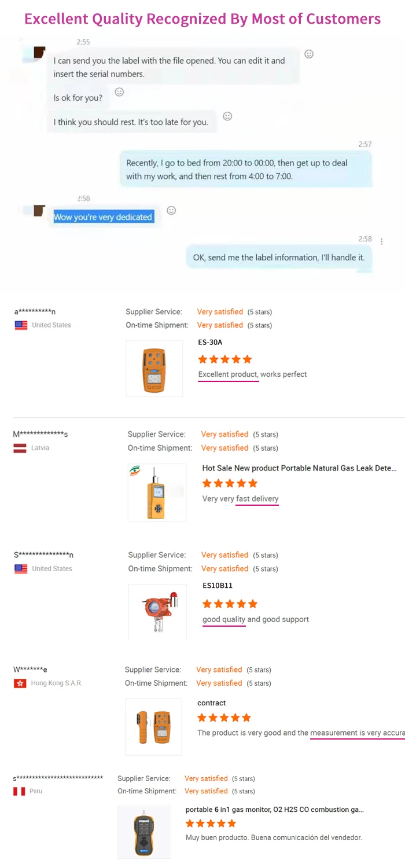Click the emoji reaction beside the first chat message
405x868 pixels.
[x=309, y=54]
